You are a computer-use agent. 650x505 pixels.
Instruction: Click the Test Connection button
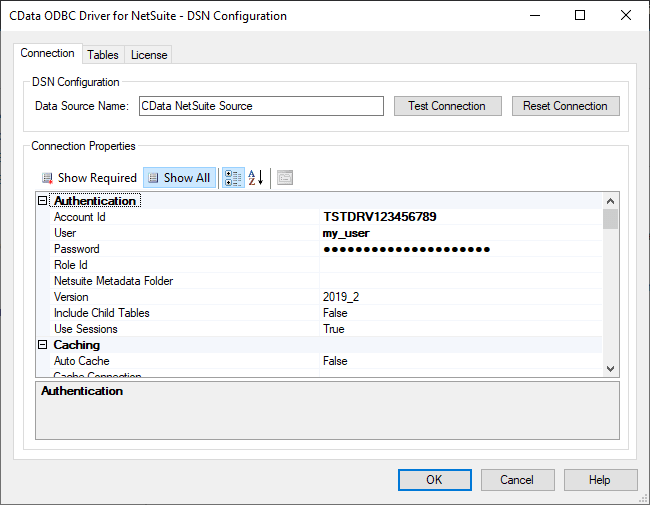click(447, 106)
